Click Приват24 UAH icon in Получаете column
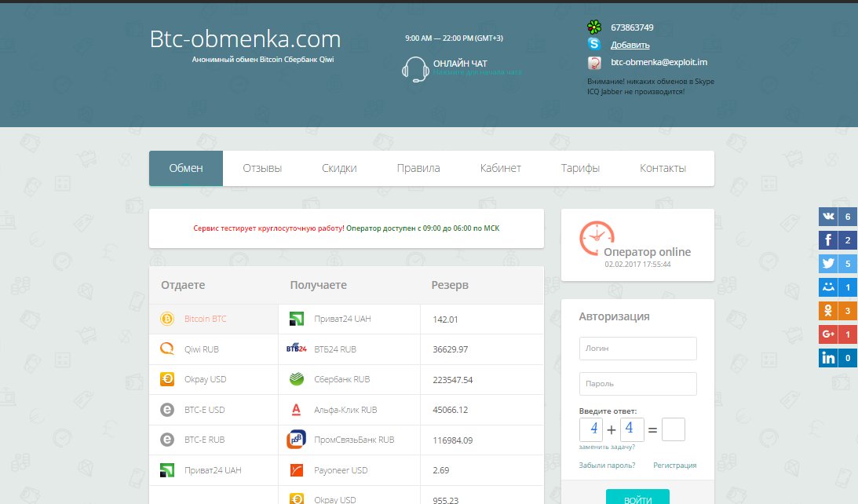858x504 pixels. pos(296,319)
